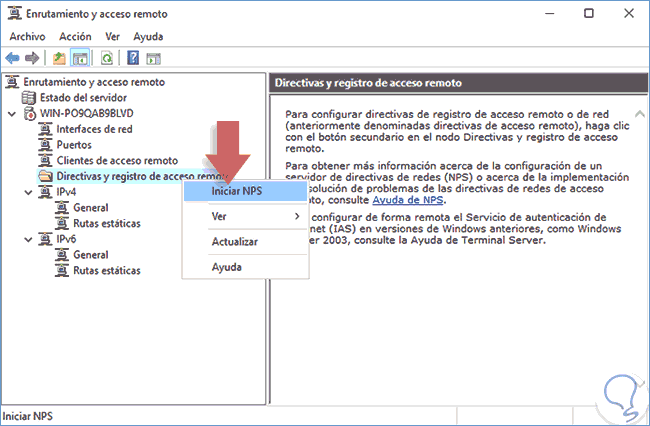Click the WIN-PO9QAB9BLVD server icon
650x426 pixels.
29,113
